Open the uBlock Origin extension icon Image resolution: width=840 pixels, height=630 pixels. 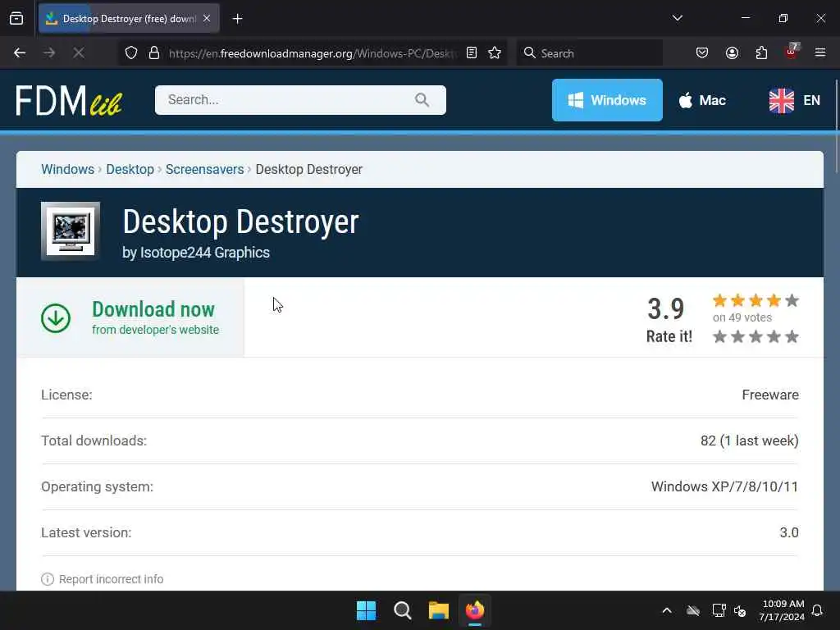(x=792, y=52)
